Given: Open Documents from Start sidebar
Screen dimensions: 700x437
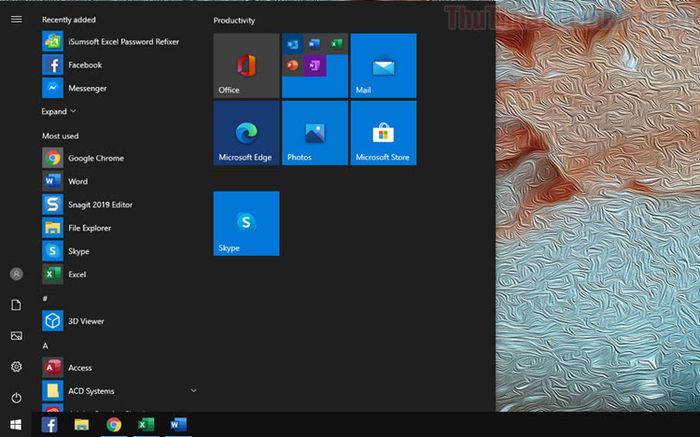Looking at the screenshot, I should (16, 305).
